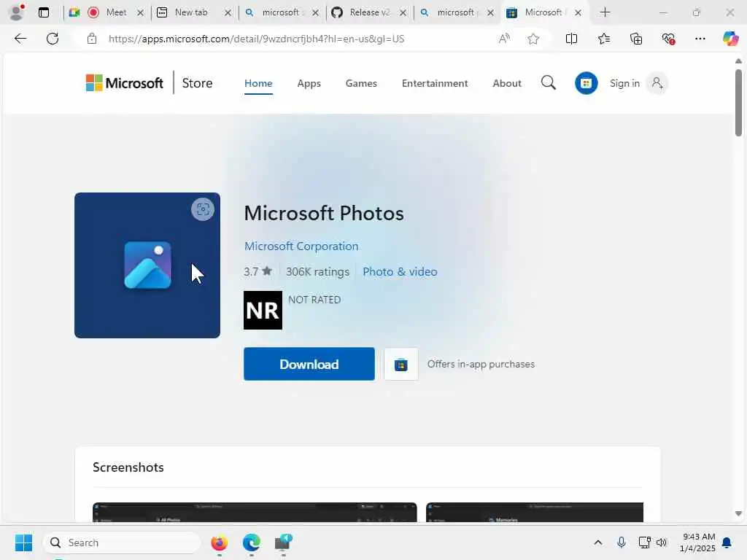
Task: Click the Microsoft logo
Action: tap(124, 83)
